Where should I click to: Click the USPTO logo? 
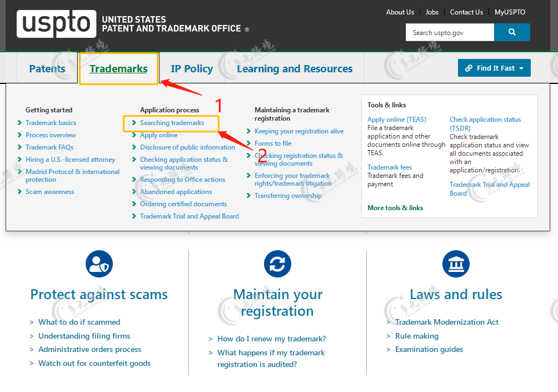point(57,24)
